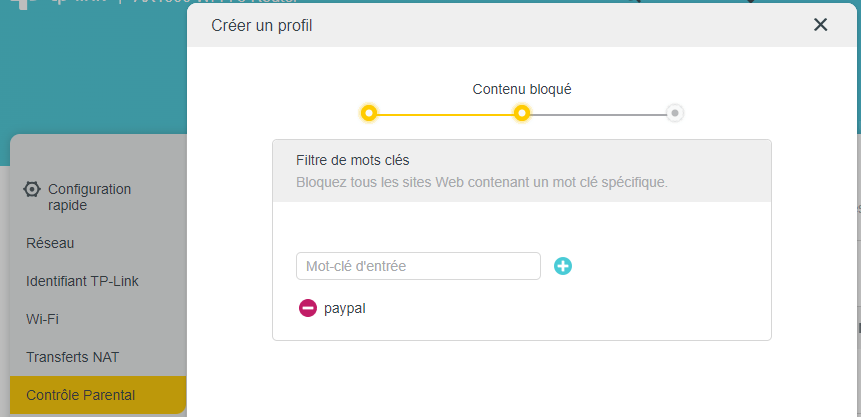Click the plus icon to add keyword
The width and height of the screenshot is (861, 417).
(x=563, y=266)
